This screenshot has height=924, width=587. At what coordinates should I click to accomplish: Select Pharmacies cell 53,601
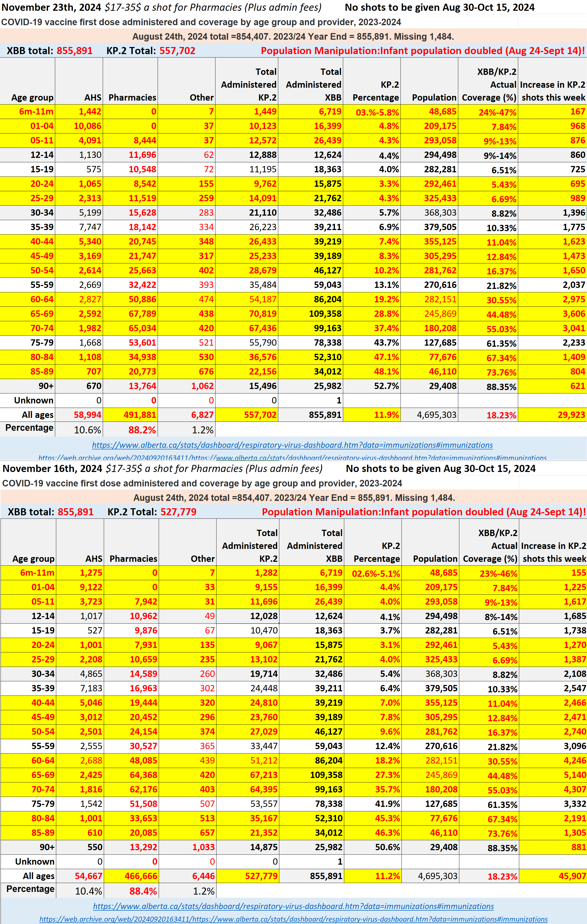tap(131, 343)
